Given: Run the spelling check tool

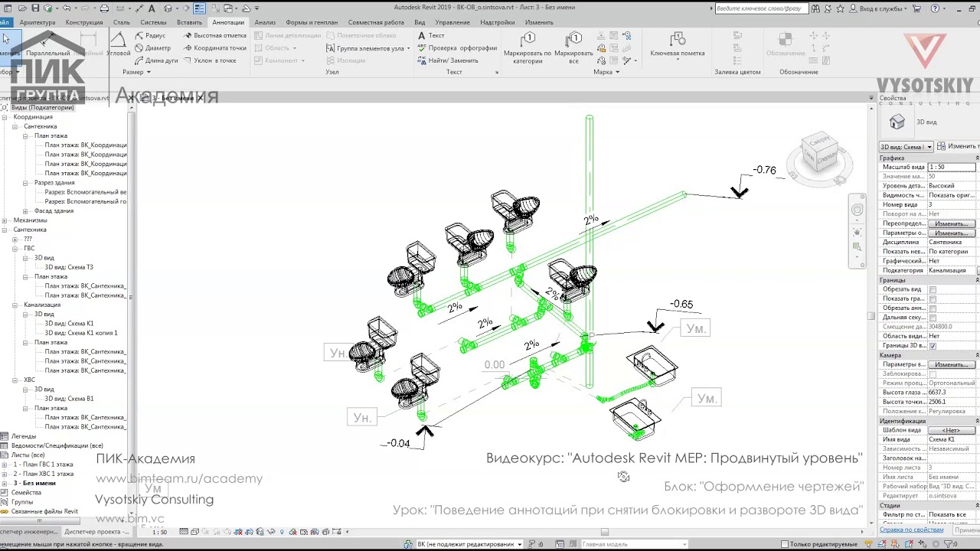Looking at the screenshot, I should (x=457, y=47).
